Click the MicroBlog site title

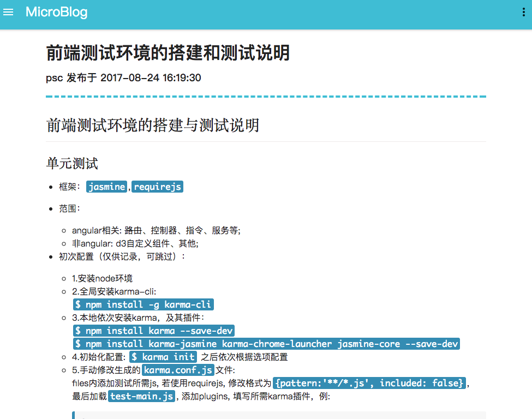coord(56,12)
